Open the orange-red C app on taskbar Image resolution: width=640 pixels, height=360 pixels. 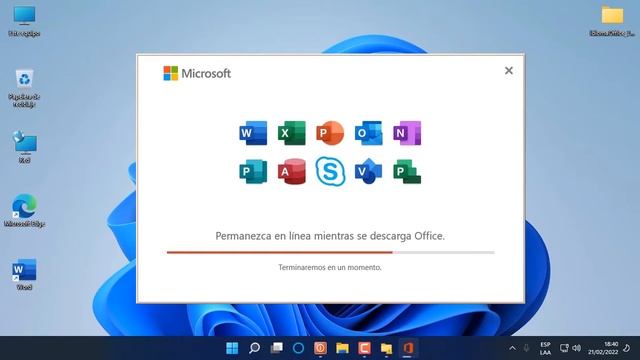pyautogui.click(x=364, y=348)
